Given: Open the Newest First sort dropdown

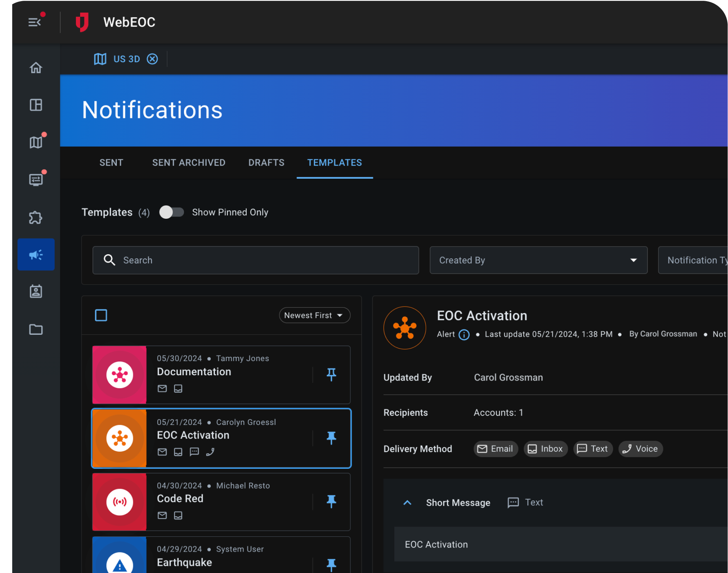Looking at the screenshot, I should [314, 315].
